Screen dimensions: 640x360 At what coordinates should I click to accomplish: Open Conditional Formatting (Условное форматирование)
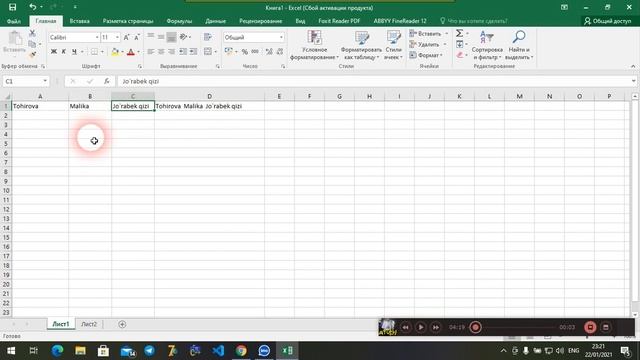coord(314,45)
